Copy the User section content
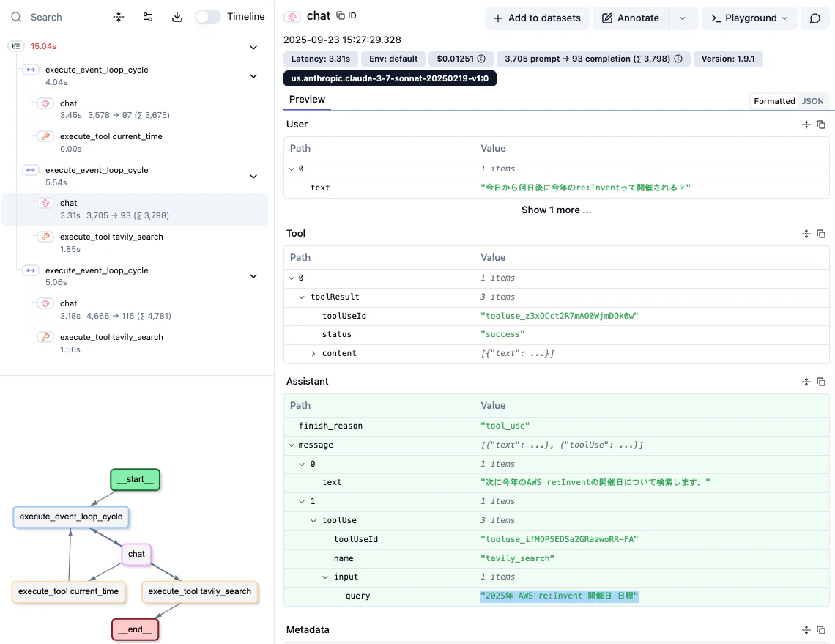Image resolution: width=835 pixels, height=644 pixels. click(x=821, y=125)
